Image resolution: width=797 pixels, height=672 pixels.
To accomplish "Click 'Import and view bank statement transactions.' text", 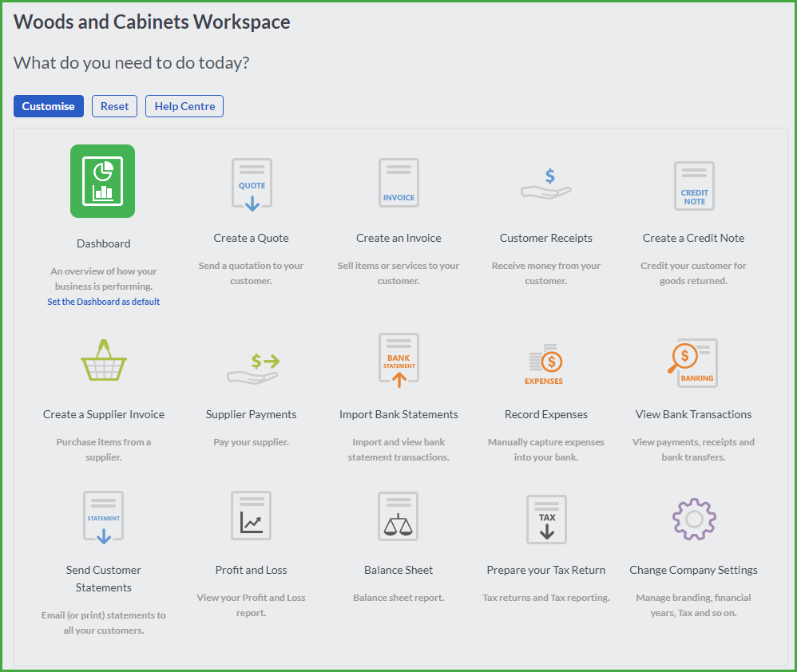I will (398, 449).
